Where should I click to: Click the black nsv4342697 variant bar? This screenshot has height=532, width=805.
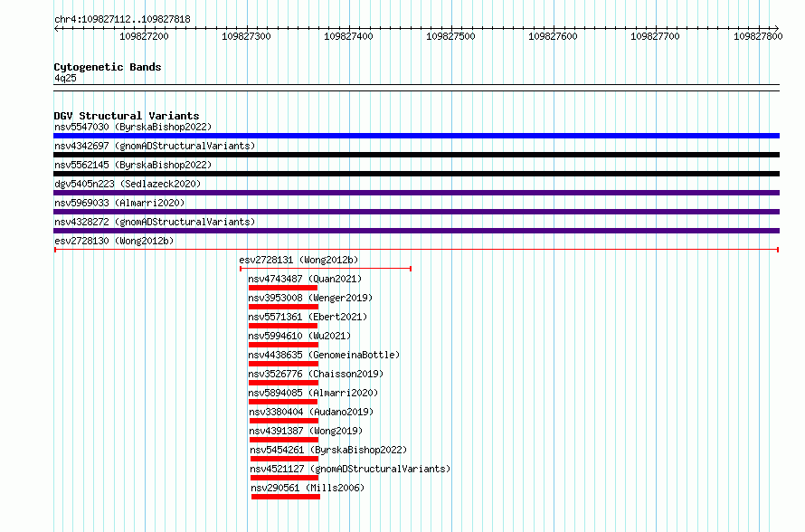416,155
